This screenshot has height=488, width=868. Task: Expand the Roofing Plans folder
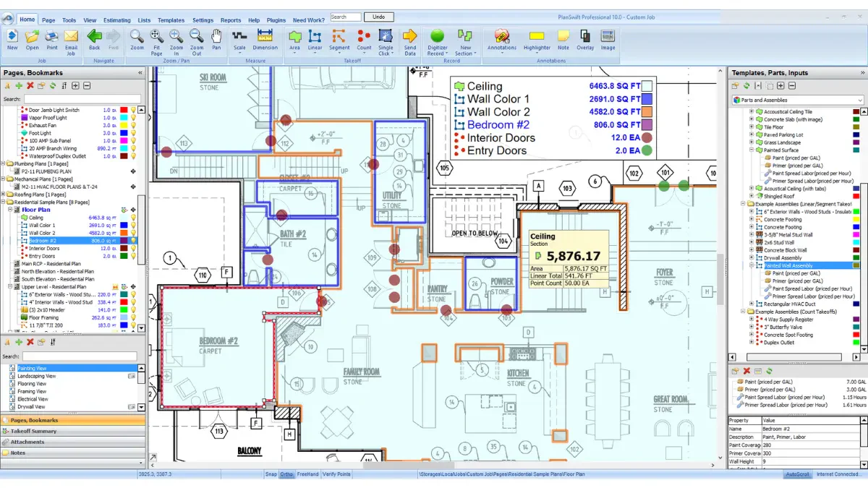tap(2, 194)
